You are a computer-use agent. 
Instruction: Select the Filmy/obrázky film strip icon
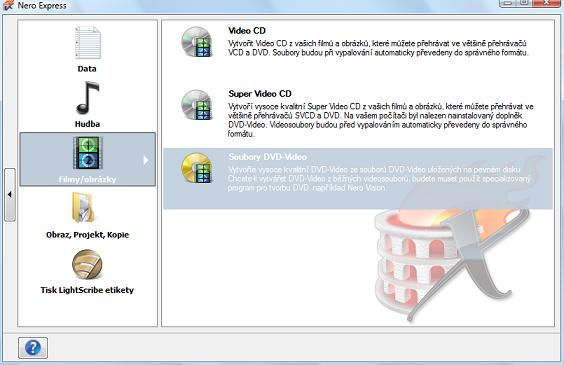coord(88,153)
